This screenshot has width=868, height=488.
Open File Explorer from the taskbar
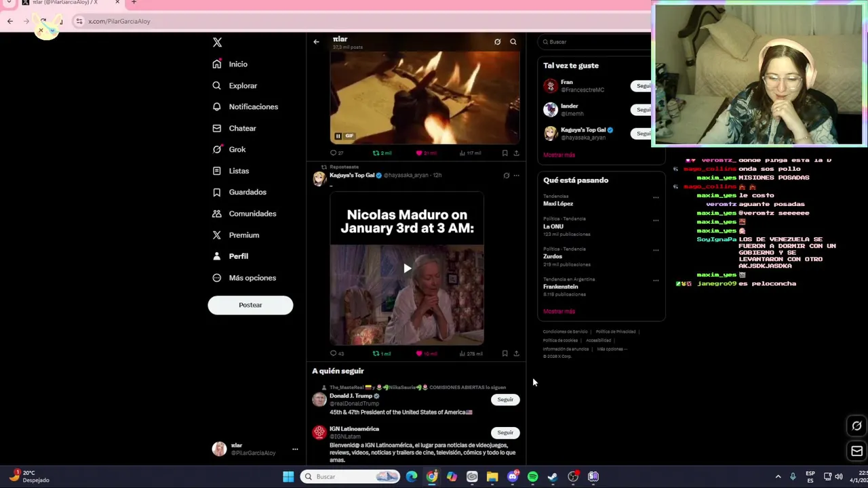coord(492,476)
